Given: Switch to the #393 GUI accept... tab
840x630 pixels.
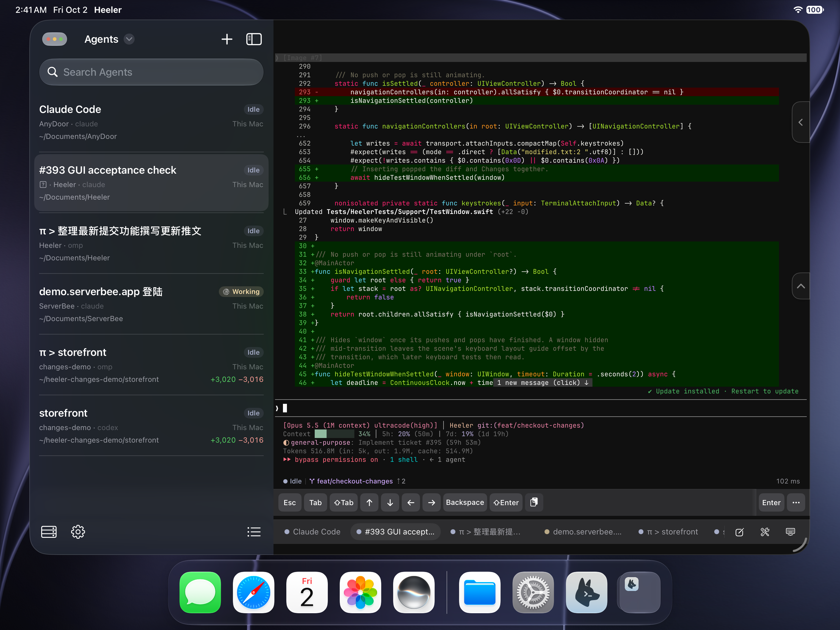Looking at the screenshot, I should tap(395, 532).
